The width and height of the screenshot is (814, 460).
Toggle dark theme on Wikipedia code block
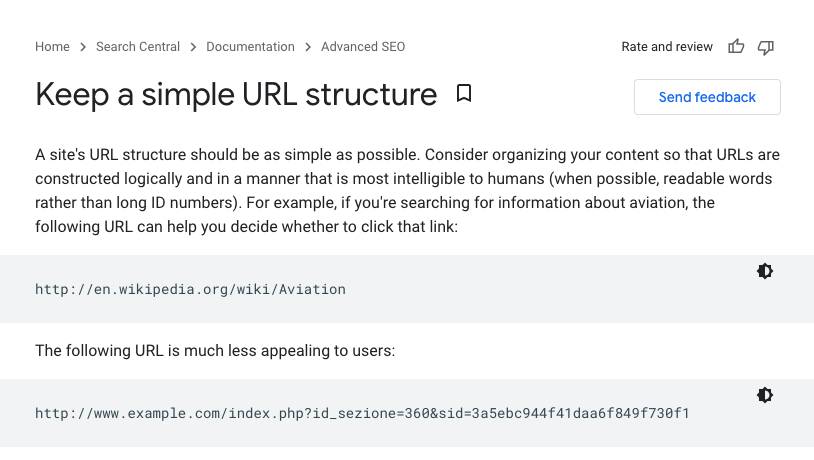[x=765, y=271]
